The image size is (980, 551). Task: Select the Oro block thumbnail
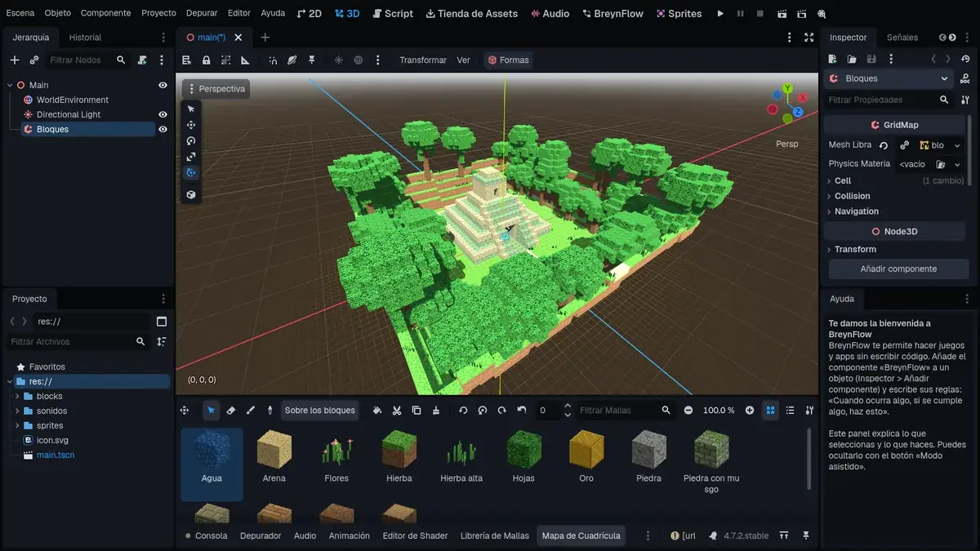(x=586, y=457)
